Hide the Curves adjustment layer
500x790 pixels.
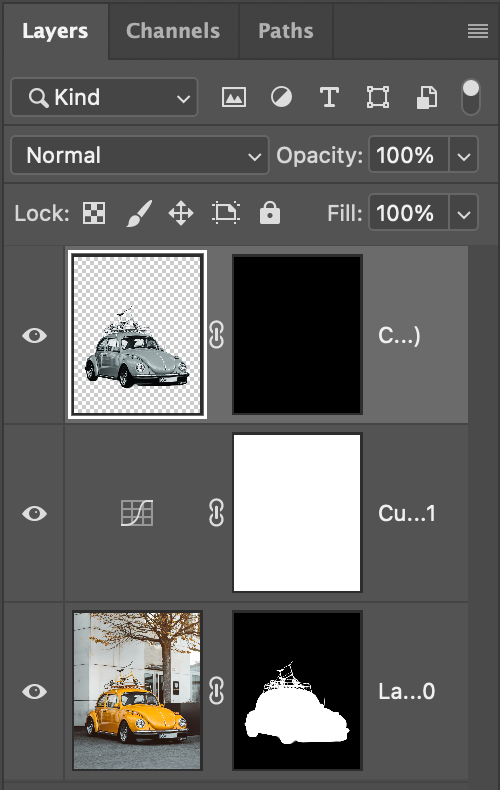(34, 513)
